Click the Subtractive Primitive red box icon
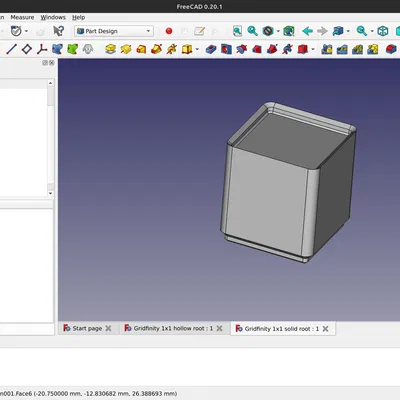 pyautogui.click(x=302, y=49)
